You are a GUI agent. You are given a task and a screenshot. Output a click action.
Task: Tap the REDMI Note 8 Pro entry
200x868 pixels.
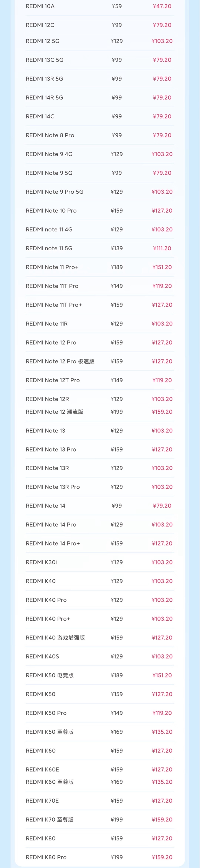coord(50,135)
